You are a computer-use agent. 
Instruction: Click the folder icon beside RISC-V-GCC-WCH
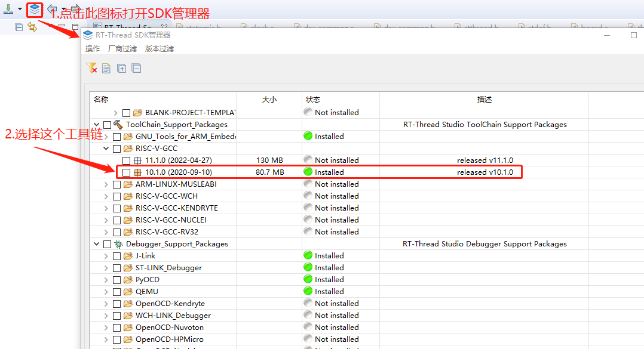pyautogui.click(x=128, y=196)
